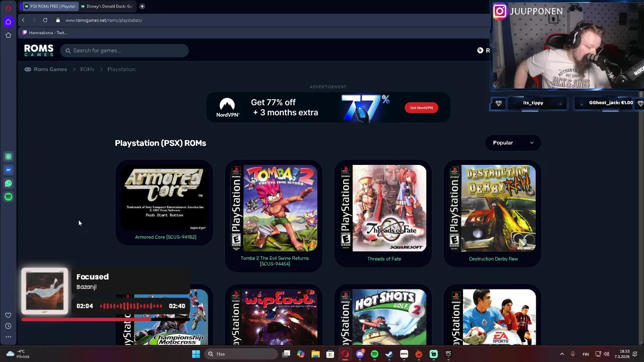Open Tomba 2 The Evil Swine Returns link
The image size is (644, 362).
click(x=275, y=261)
